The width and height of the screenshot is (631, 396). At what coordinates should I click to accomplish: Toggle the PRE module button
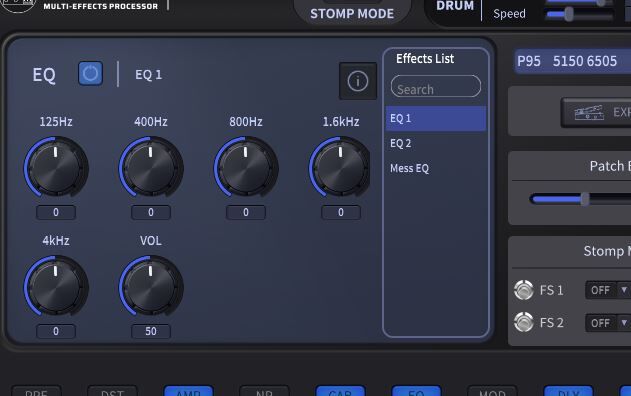[37, 391]
